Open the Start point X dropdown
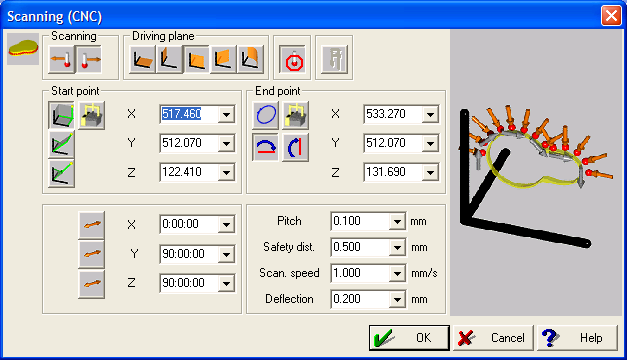The image size is (627, 360). 226,115
